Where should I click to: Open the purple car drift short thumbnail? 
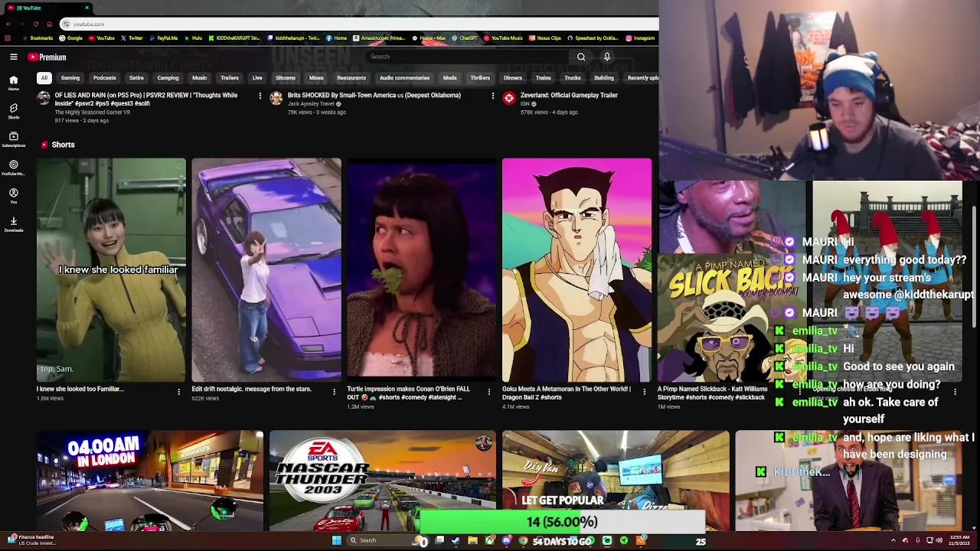(x=266, y=269)
